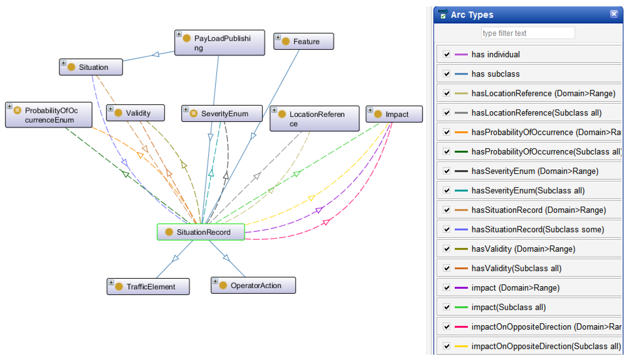Toggle the 'has subclass' arc checkbox
Screen dimensions: 631x364
point(447,74)
